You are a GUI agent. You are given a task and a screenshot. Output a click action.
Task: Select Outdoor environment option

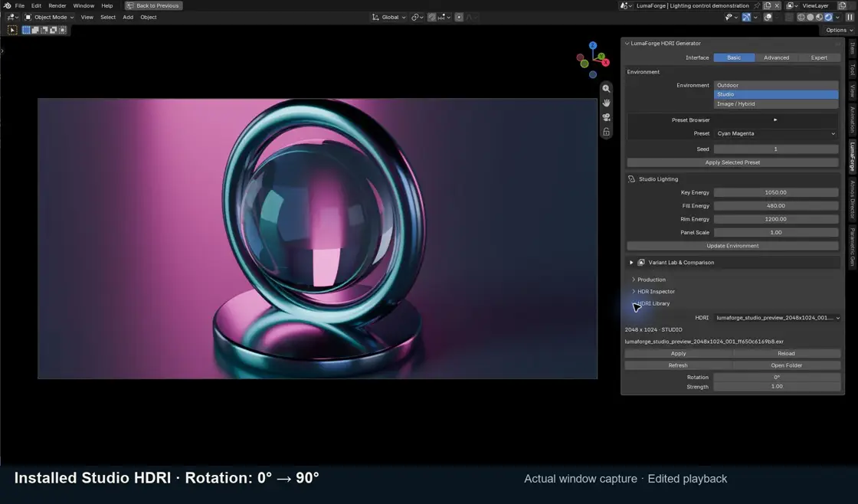pyautogui.click(x=776, y=85)
